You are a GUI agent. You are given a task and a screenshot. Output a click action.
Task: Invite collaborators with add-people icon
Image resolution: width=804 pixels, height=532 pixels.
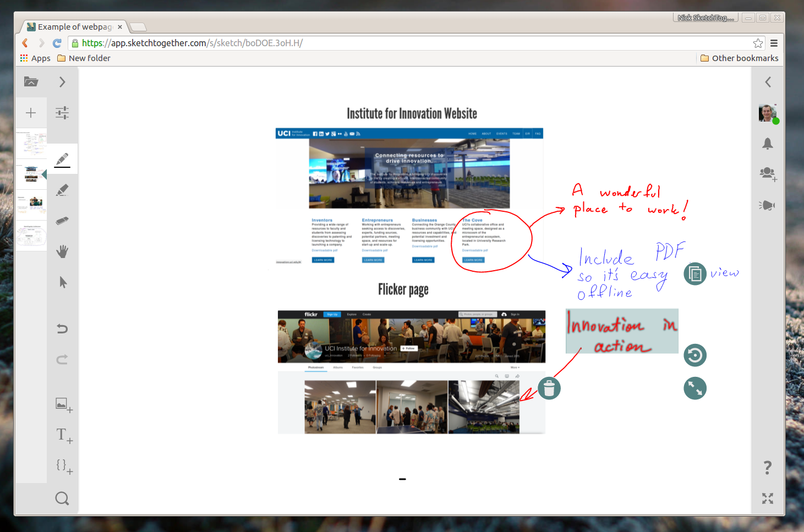[768, 174]
